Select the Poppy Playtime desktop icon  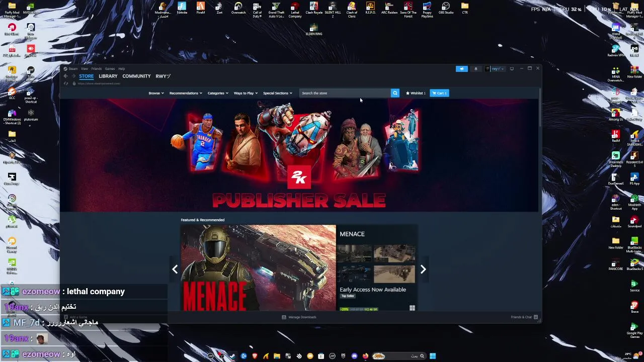pos(427,10)
